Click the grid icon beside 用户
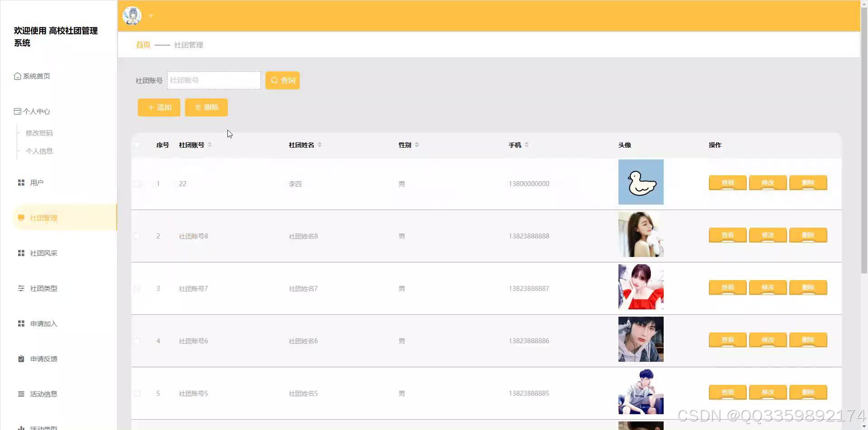 21,182
